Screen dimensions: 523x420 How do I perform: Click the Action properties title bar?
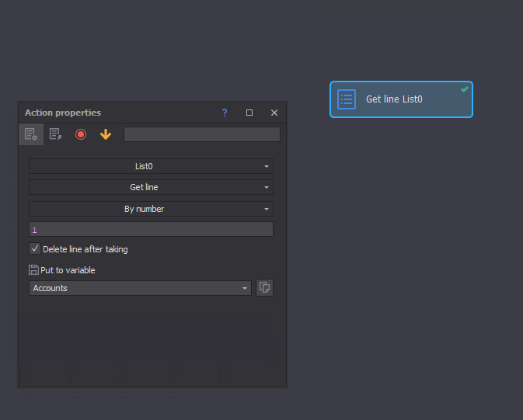tap(117, 113)
